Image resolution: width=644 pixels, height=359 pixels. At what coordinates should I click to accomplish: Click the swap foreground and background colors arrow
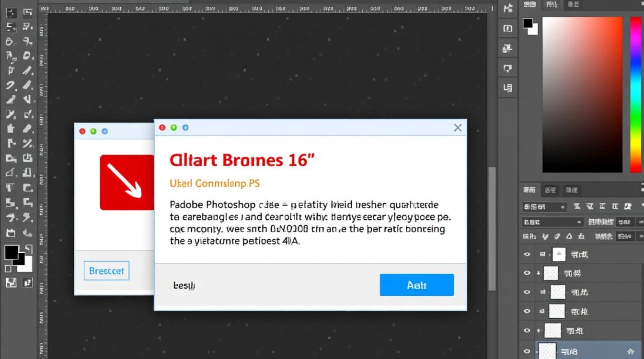coord(28,248)
